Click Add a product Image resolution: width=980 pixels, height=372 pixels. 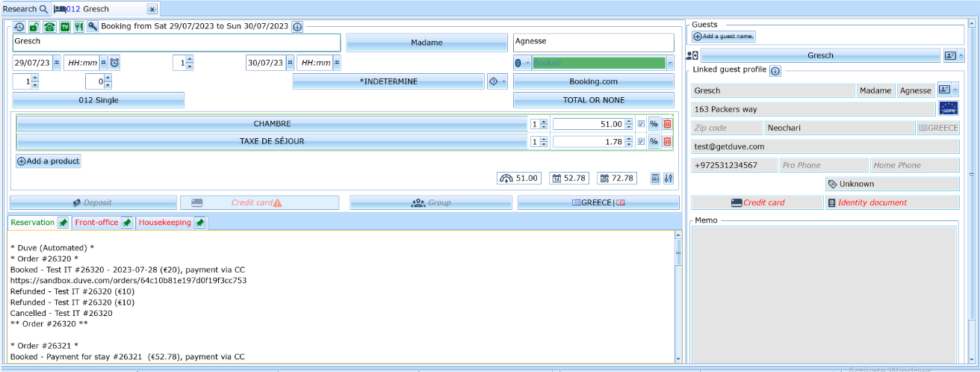tap(49, 161)
